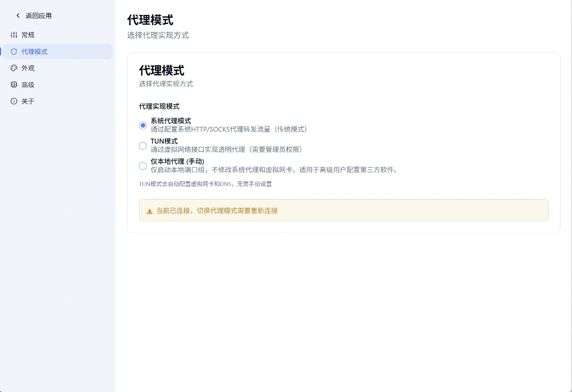Click the 返回应用 link text
This screenshot has height=392, width=572.
coord(39,15)
